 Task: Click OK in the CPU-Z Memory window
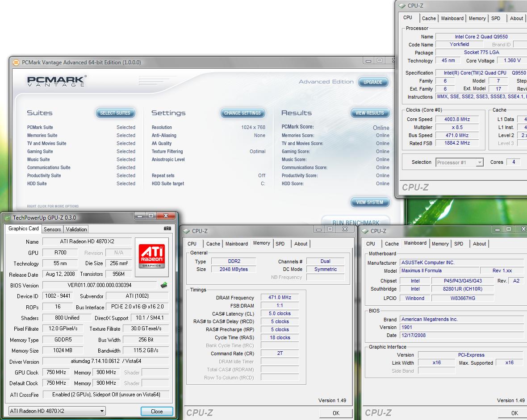pyautogui.click(x=336, y=413)
